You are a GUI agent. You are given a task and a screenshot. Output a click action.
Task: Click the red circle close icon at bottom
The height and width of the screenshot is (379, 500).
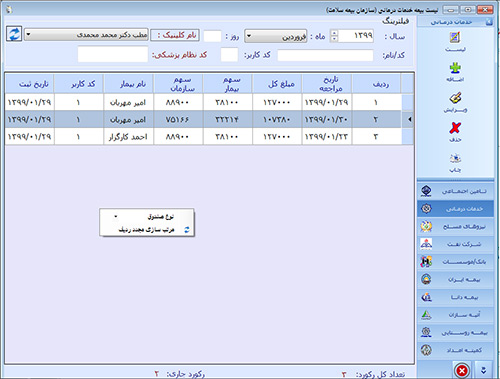pos(462,370)
